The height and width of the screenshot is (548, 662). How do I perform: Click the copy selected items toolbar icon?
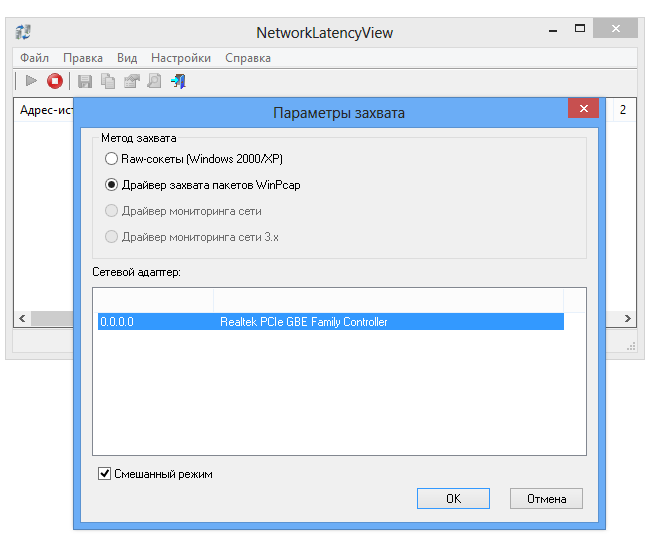pos(108,81)
